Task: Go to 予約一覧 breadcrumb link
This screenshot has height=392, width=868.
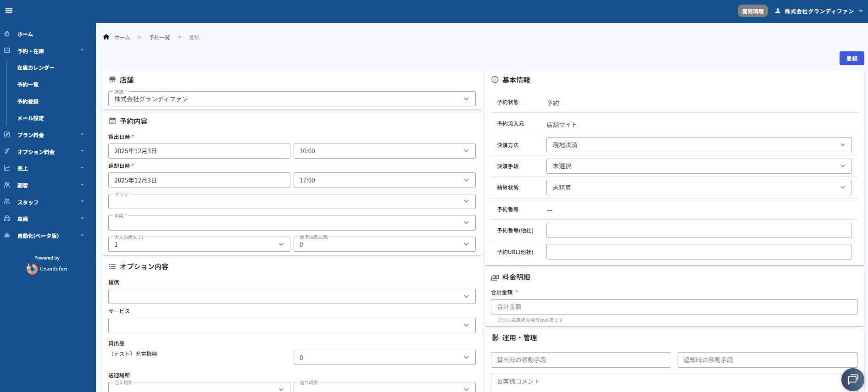Action: 160,38
